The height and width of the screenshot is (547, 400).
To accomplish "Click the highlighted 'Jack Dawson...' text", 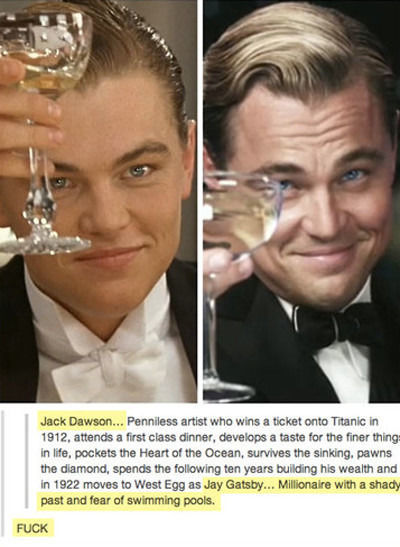I will click(x=82, y=421).
